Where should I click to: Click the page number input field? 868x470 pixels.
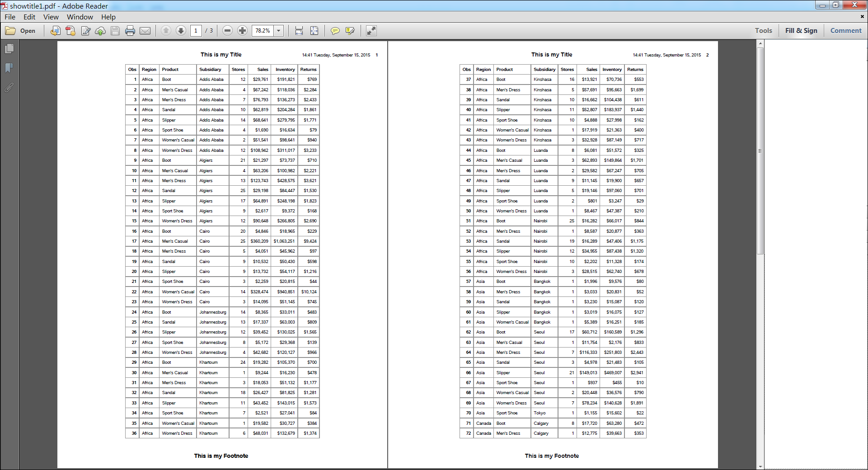pos(196,31)
